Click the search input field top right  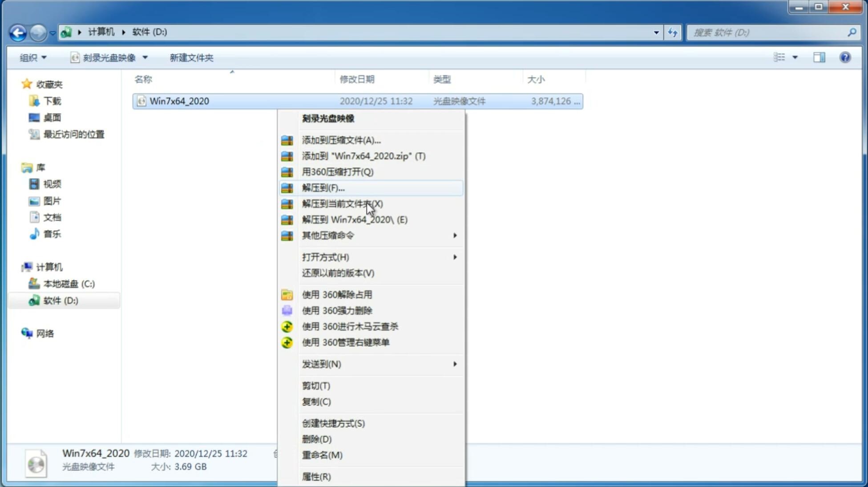[x=769, y=32]
